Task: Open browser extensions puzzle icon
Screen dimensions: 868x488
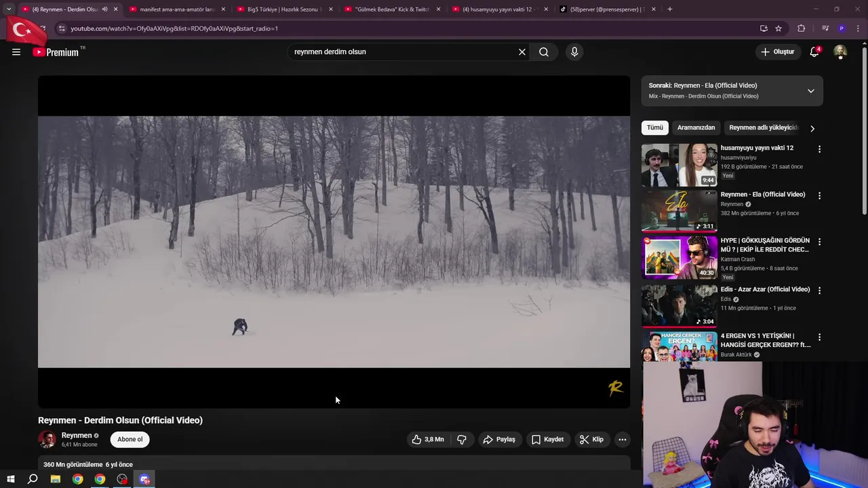Action: coord(802,28)
